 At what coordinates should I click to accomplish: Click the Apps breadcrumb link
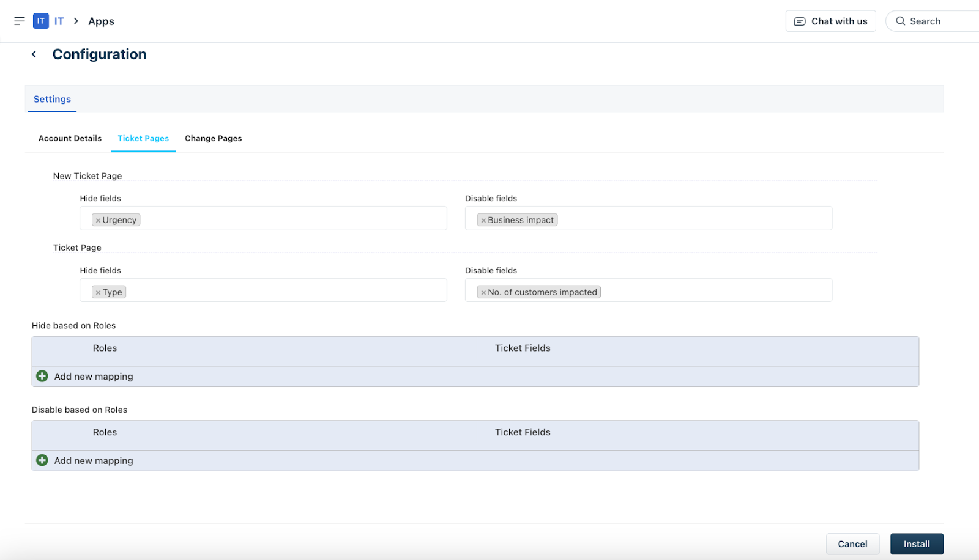[x=102, y=21]
